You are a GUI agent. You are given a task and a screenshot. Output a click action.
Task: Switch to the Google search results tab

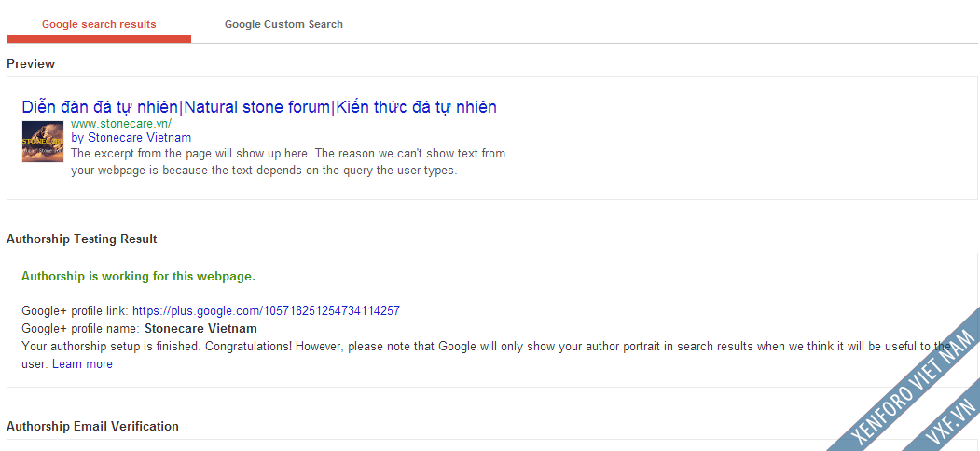point(99,24)
